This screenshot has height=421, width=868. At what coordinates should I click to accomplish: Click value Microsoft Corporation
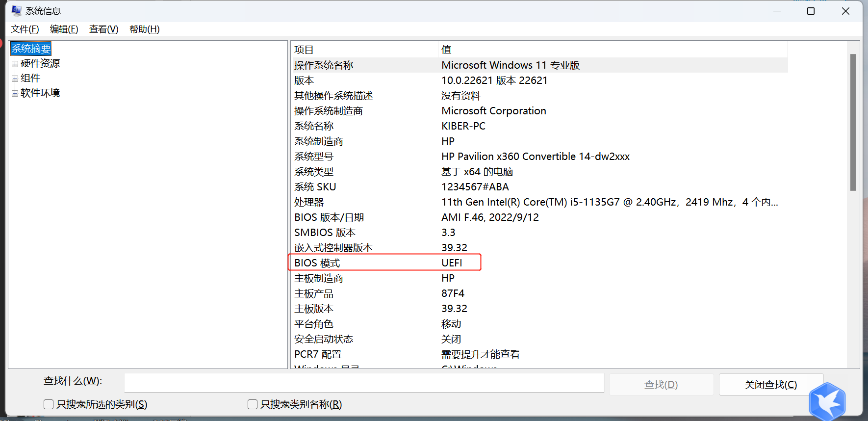494,111
